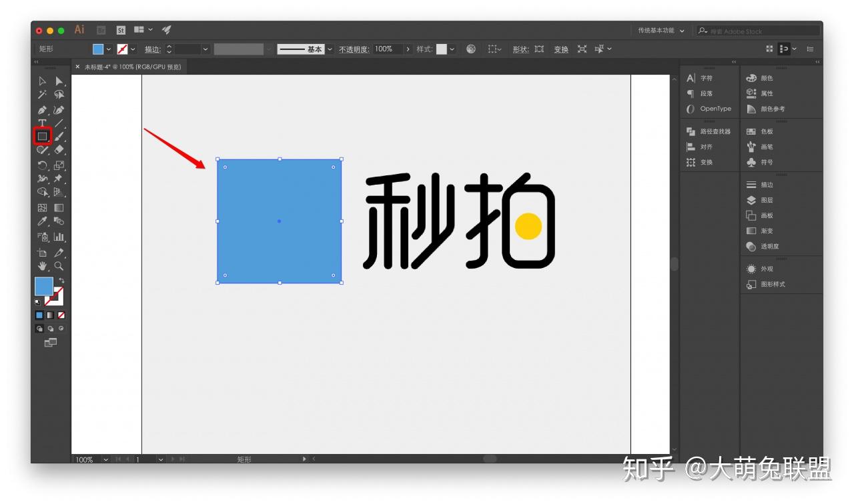
Task: Click the 不透明度 opacity label link
Action: [x=354, y=49]
